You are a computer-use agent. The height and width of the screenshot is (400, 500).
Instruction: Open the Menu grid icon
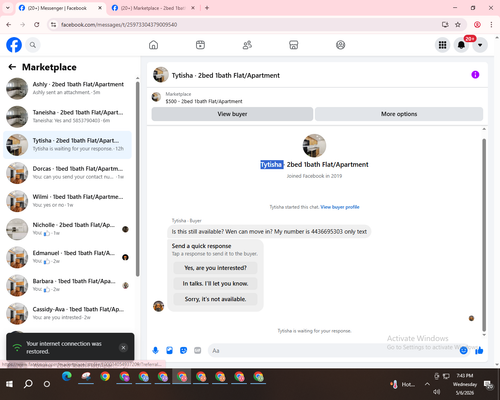click(442, 45)
